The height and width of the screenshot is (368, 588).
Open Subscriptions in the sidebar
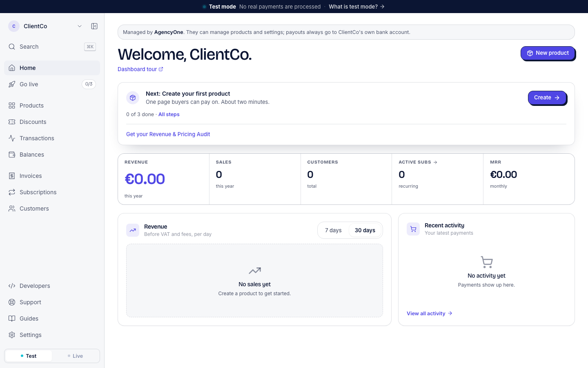tap(52, 192)
